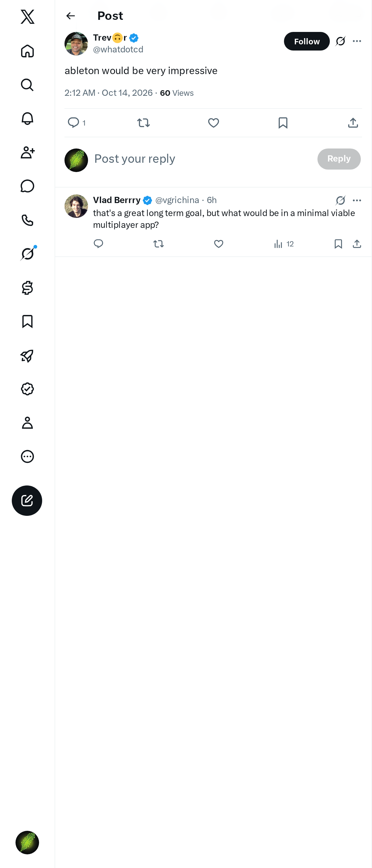Open the X logo home
Image resolution: width=372 pixels, height=868 pixels.
point(27,16)
